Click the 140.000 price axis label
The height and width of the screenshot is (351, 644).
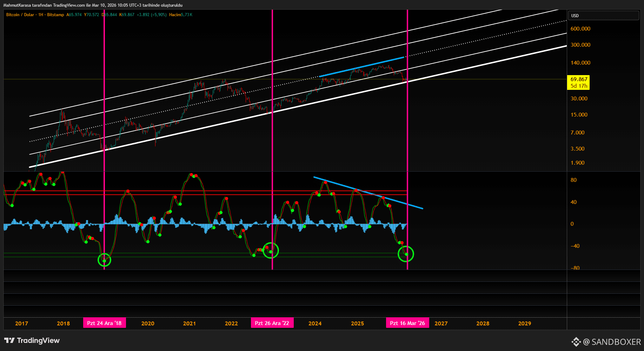pyautogui.click(x=580, y=63)
